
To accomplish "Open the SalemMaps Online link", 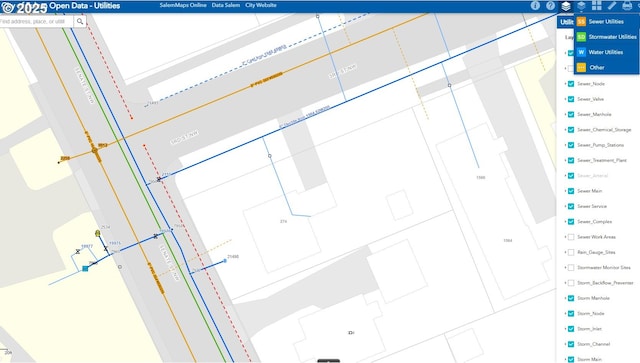I will pos(183,5).
